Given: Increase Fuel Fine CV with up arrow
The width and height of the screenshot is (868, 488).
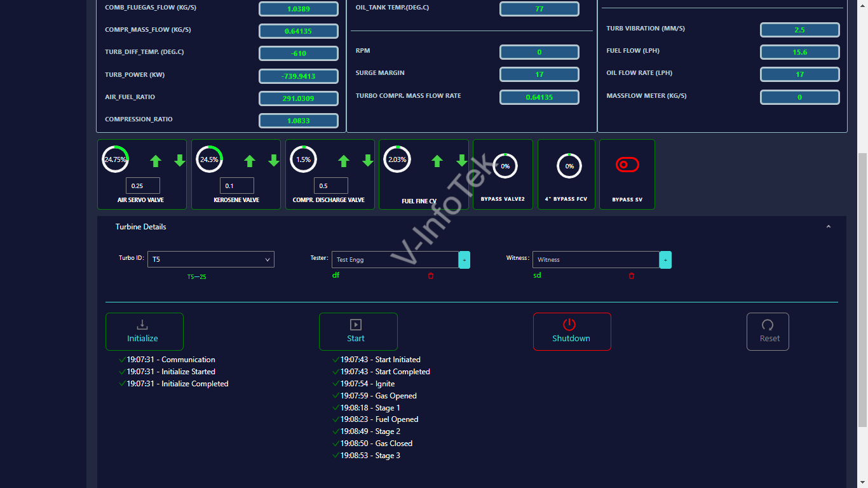Looking at the screenshot, I should (437, 161).
